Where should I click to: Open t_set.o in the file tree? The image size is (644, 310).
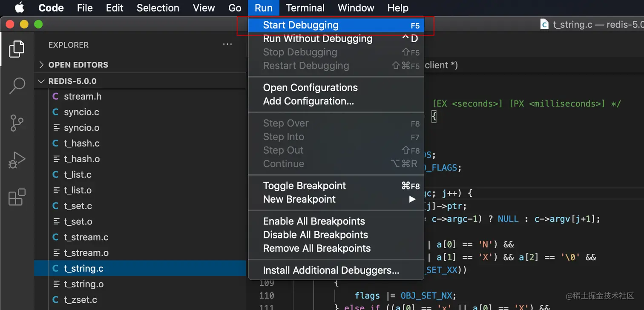[x=140, y=221]
